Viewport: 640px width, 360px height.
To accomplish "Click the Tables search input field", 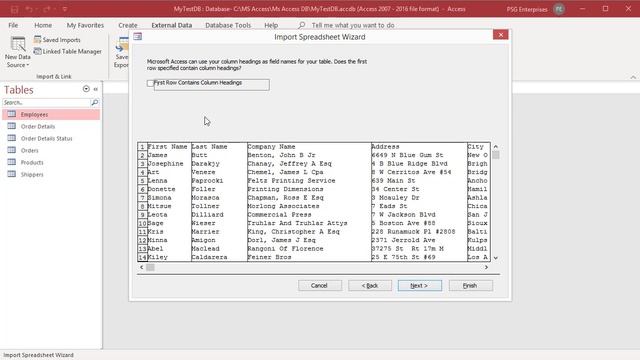I will (46, 102).
